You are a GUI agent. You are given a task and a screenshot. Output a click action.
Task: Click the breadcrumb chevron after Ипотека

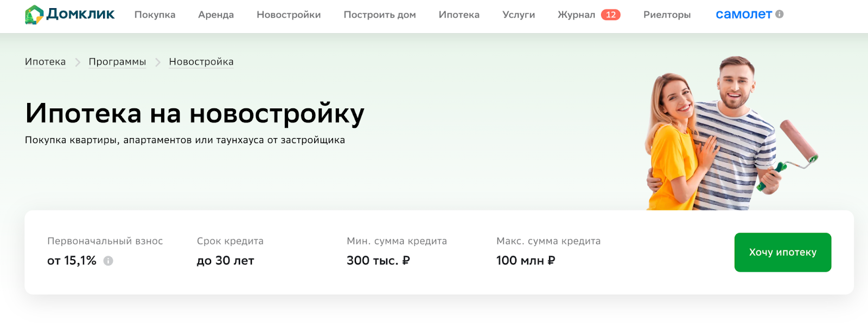[x=78, y=62]
